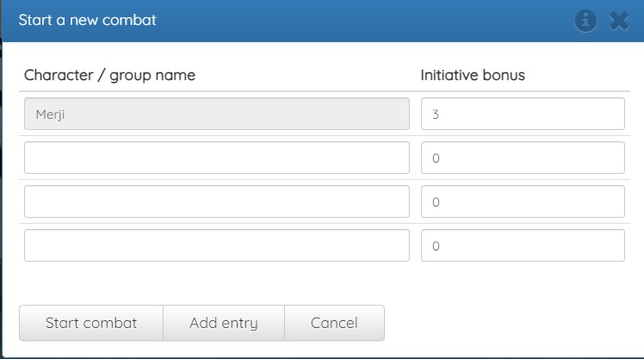Cancel the new combat dialog

click(334, 323)
